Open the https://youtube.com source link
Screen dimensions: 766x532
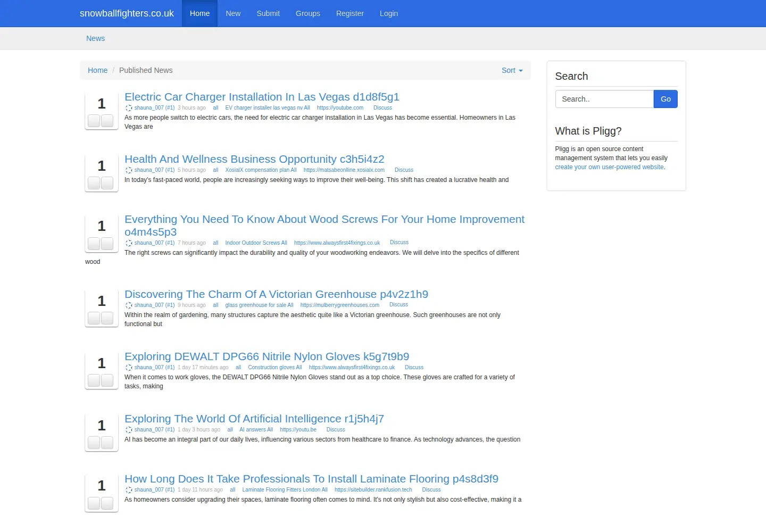point(340,108)
